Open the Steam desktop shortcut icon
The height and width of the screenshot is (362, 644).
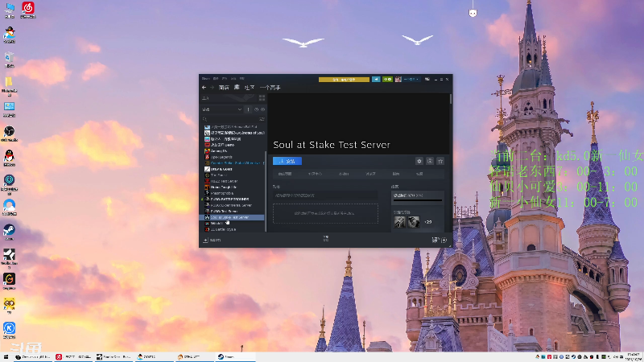(9, 232)
